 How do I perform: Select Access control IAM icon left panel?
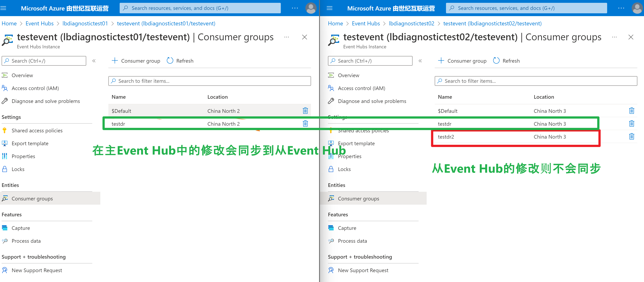click(6, 88)
